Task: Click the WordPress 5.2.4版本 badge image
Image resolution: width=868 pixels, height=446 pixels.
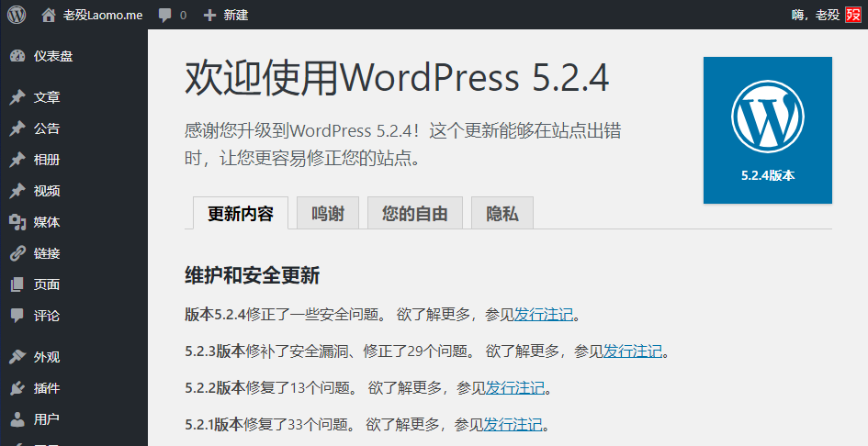Action: 767,129
